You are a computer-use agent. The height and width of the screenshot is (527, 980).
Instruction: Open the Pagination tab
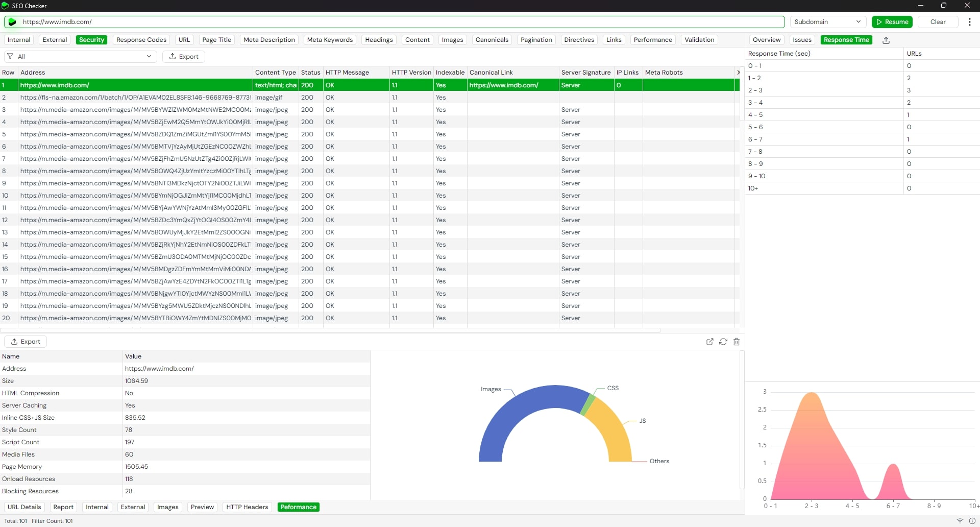(x=536, y=40)
